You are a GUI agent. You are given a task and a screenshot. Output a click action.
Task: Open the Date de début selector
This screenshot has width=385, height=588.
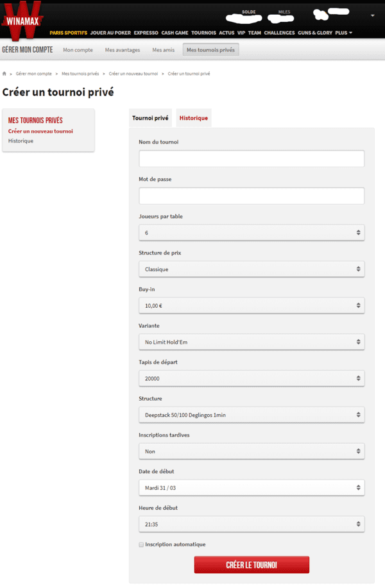252,487
